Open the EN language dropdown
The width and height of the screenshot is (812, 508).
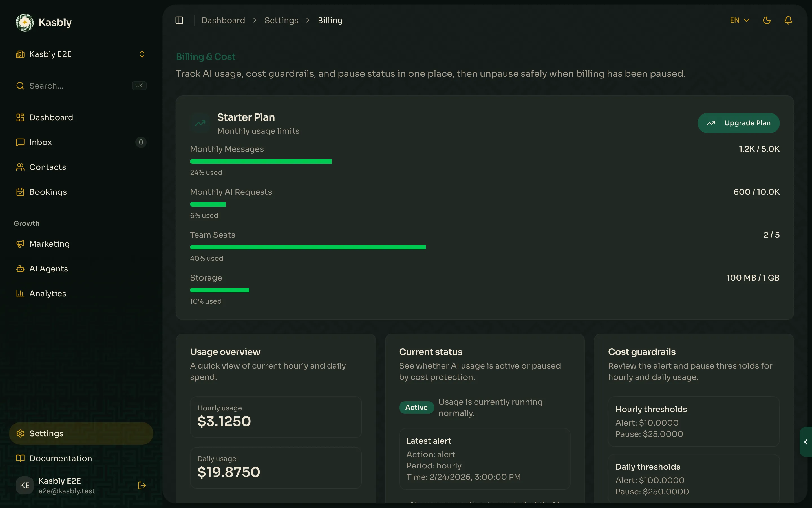pos(739,20)
